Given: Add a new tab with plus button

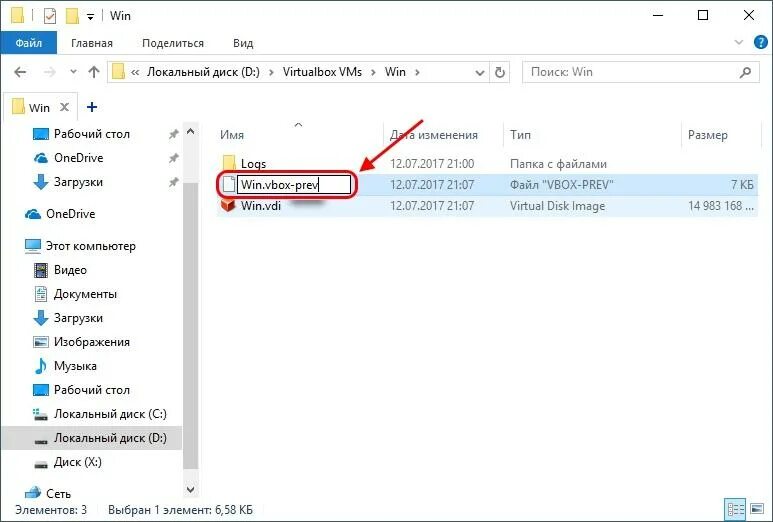Looking at the screenshot, I should click(92, 107).
